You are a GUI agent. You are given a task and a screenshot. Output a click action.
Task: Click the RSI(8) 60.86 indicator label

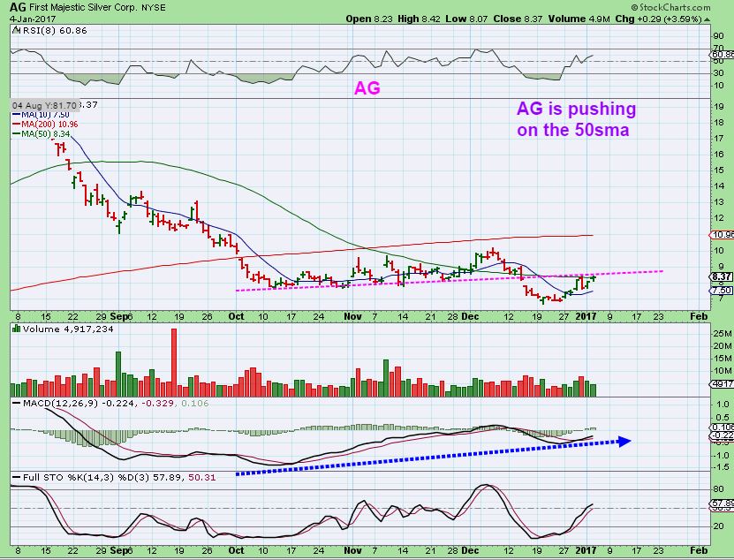point(54,30)
